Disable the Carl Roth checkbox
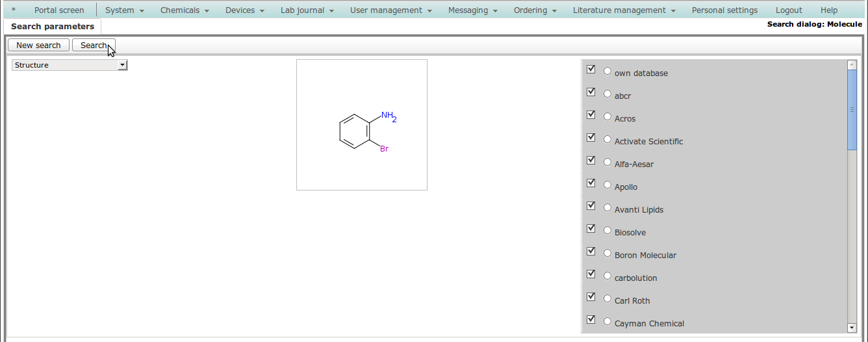Screen dimensions: 868x342 (591, 297)
